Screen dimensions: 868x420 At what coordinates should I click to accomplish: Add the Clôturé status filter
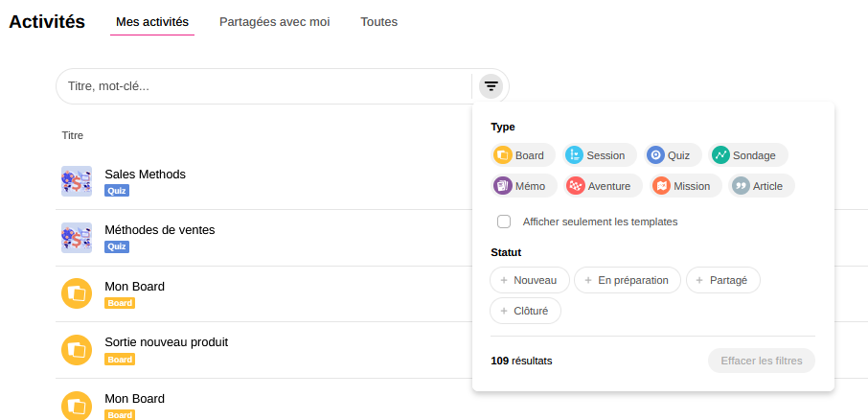tap(525, 311)
